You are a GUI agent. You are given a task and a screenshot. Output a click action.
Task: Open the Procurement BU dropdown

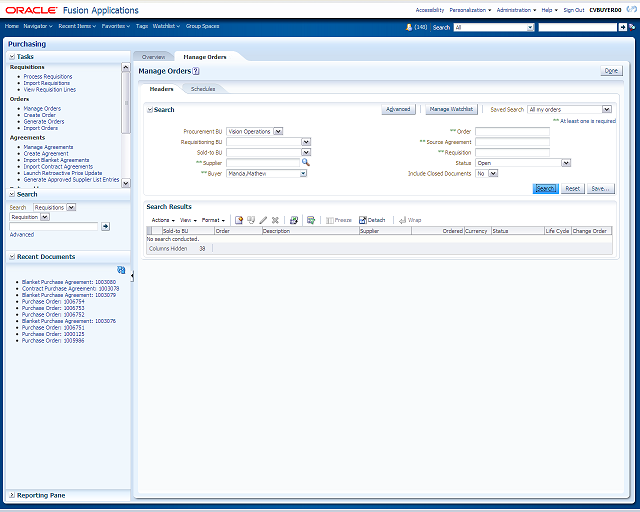point(278,131)
